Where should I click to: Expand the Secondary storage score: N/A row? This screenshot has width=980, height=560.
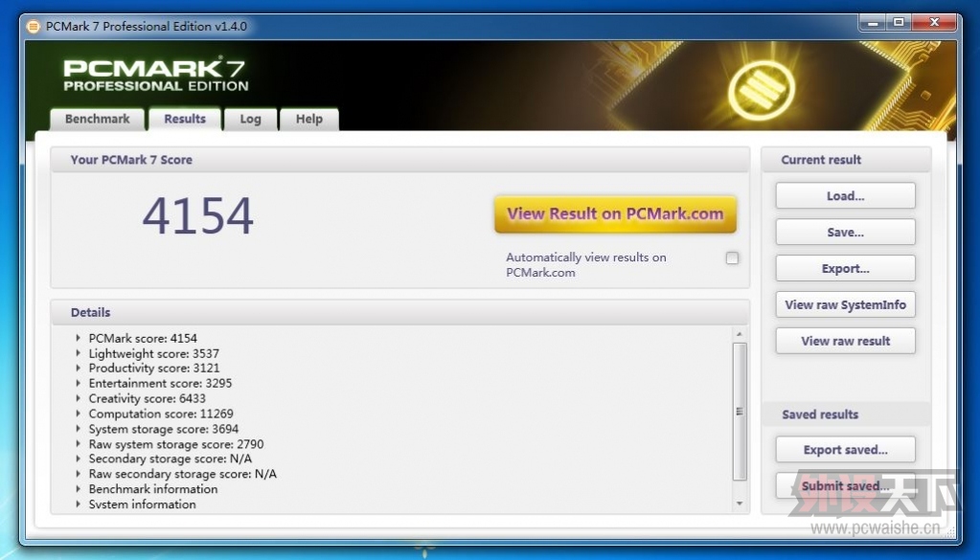pyautogui.click(x=79, y=459)
